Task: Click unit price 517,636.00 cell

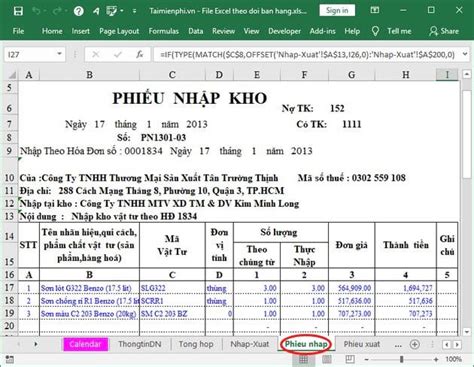Action: pyautogui.click(x=352, y=301)
